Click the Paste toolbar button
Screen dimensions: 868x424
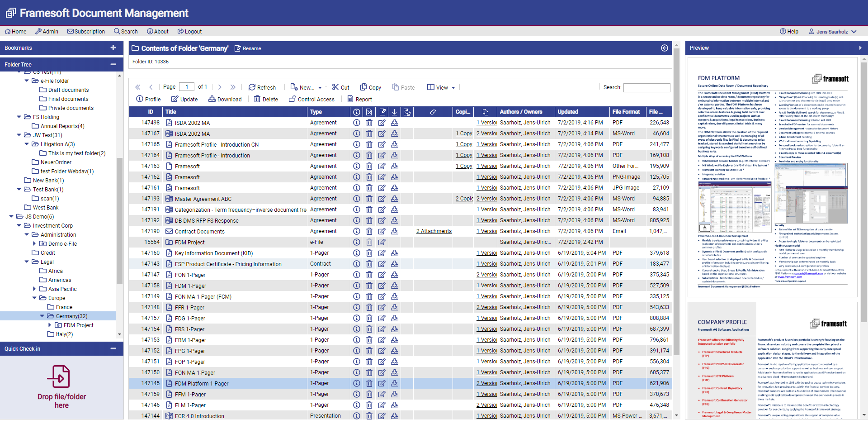click(x=404, y=87)
